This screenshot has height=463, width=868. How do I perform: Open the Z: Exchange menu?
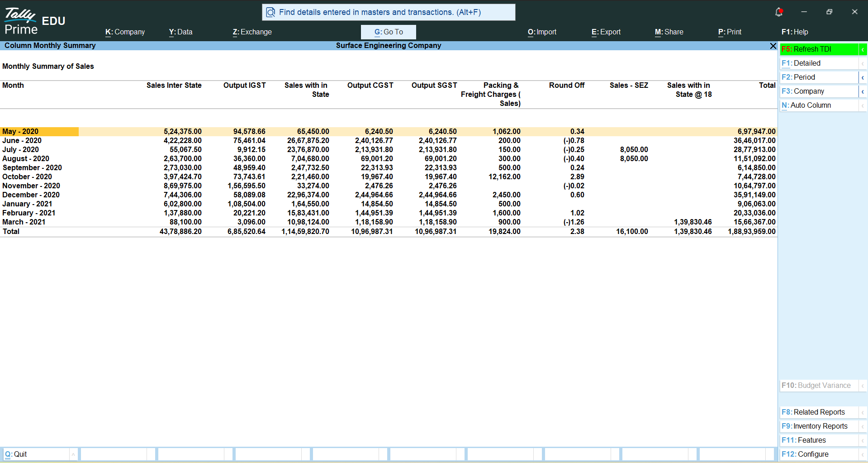click(x=252, y=32)
